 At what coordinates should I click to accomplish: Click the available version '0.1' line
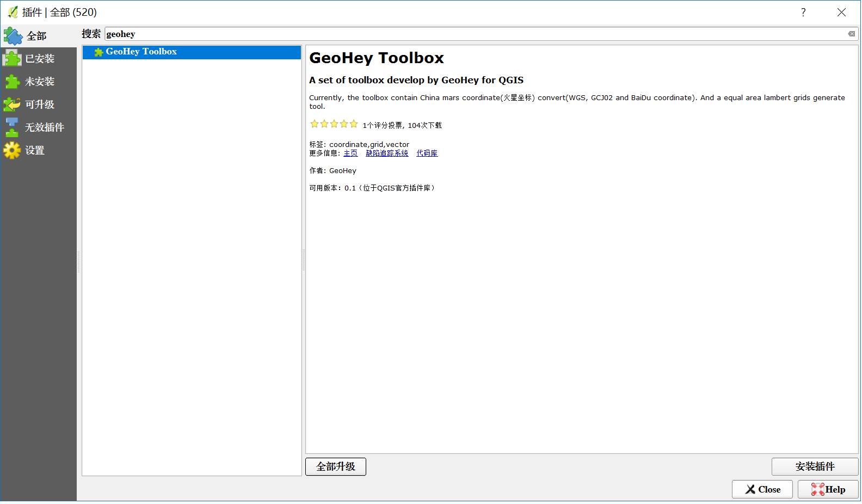point(373,188)
